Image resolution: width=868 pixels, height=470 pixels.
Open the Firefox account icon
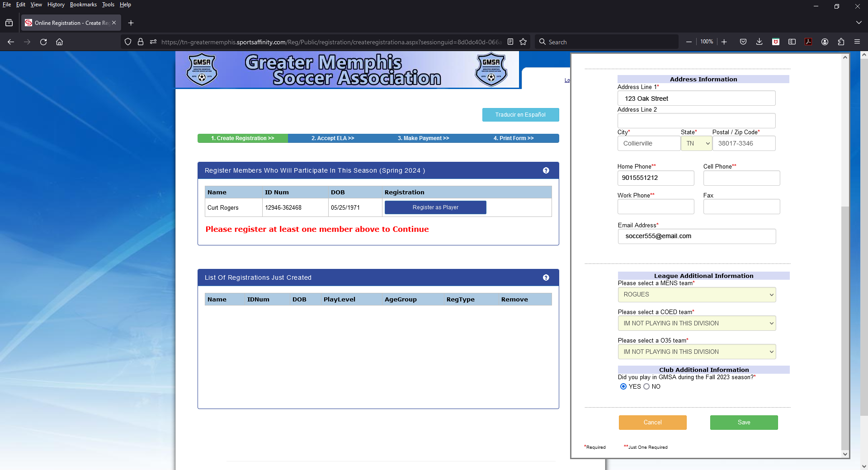click(x=825, y=42)
